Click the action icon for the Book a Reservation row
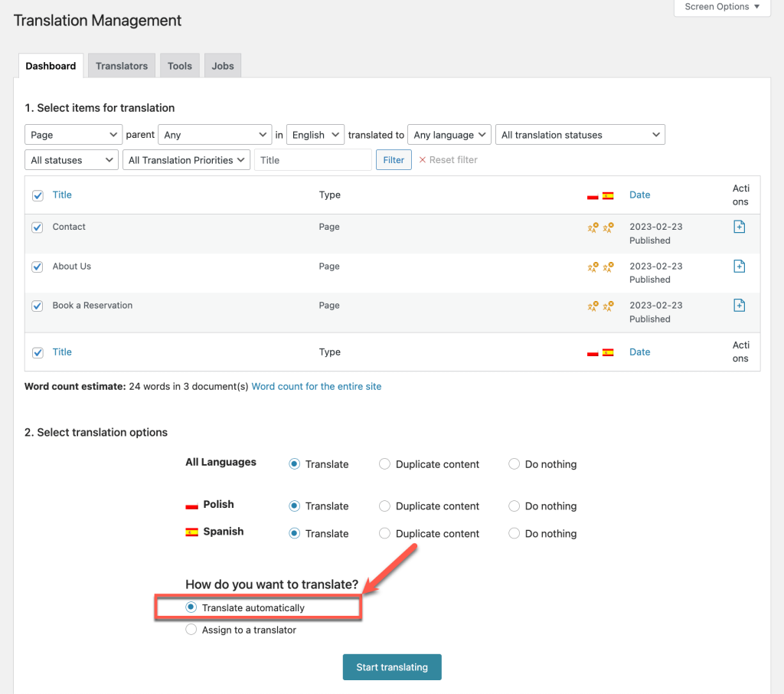784x694 pixels. 738,305
